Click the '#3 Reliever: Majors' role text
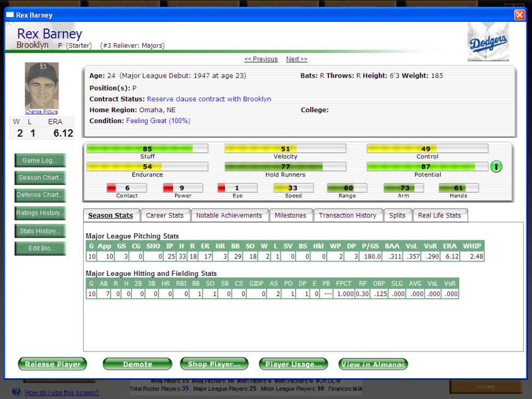This screenshot has width=532, height=399. [132, 45]
